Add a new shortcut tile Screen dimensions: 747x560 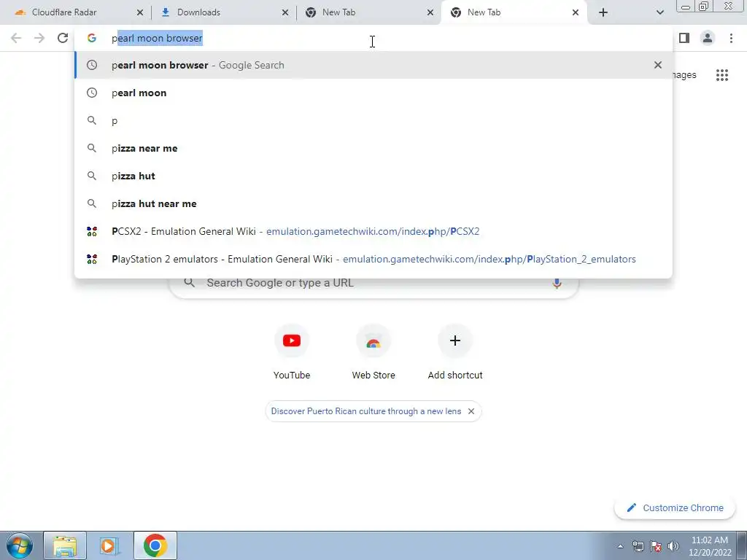[x=455, y=352]
